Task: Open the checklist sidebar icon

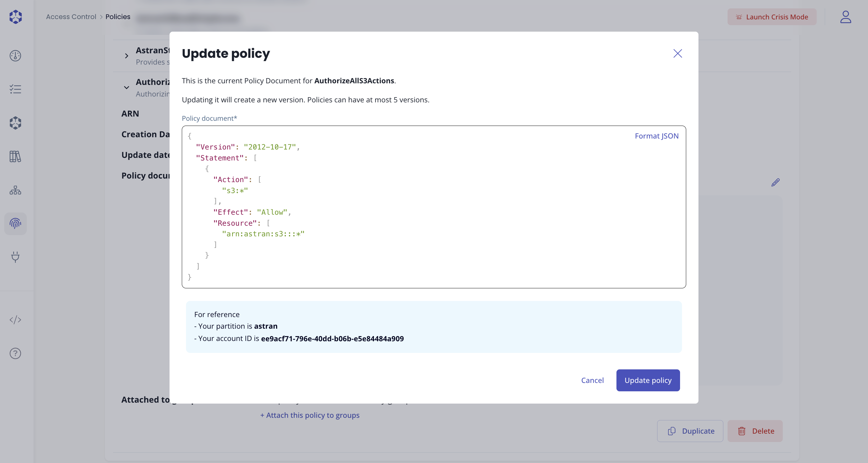Action: [x=15, y=89]
